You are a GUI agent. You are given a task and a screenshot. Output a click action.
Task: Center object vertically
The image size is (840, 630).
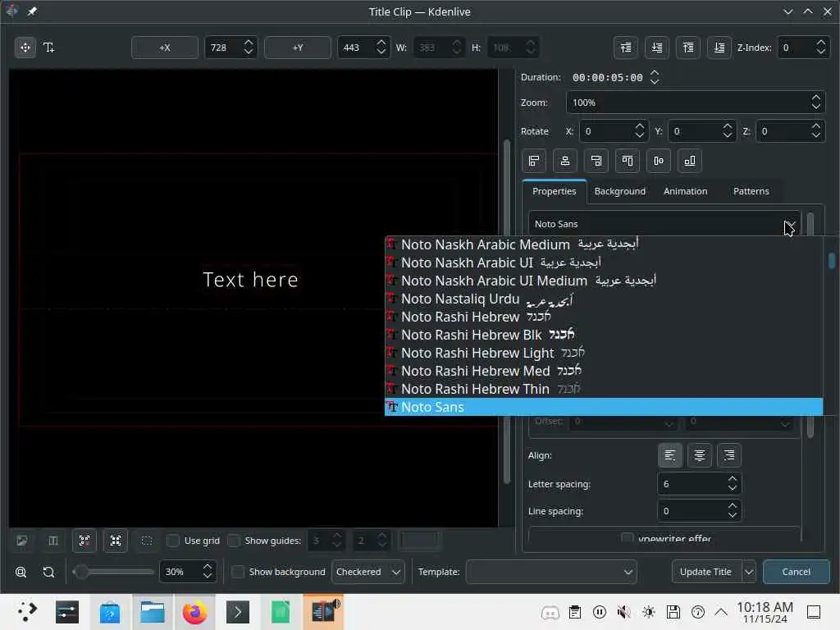coord(659,161)
